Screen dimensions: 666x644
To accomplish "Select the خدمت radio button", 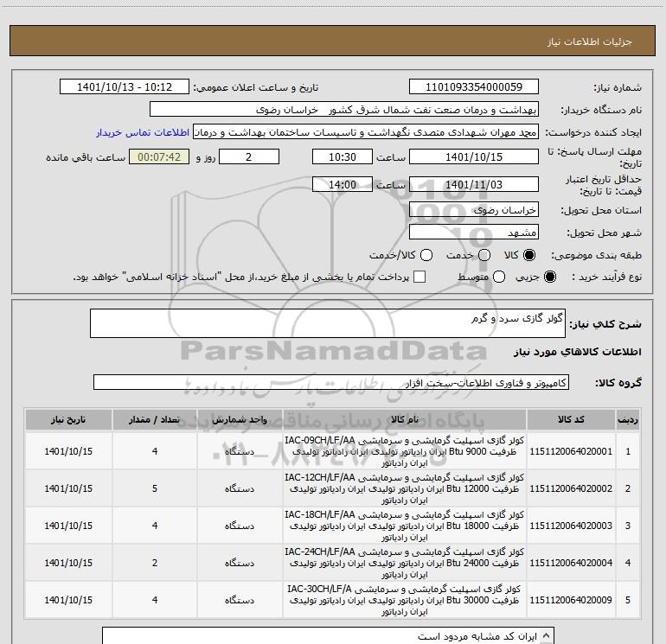I will click(x=484, y=255).
